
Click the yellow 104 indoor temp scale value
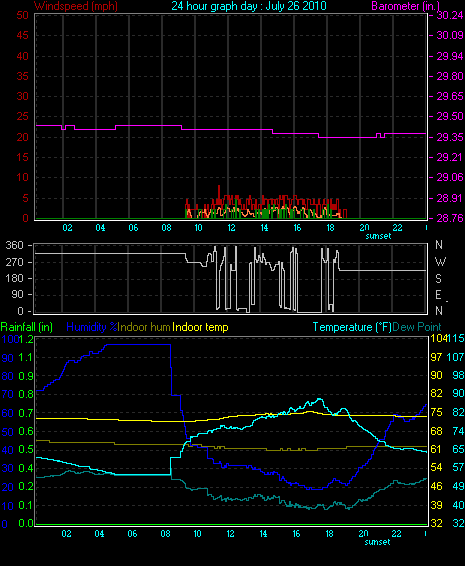(x=438, y=339)
